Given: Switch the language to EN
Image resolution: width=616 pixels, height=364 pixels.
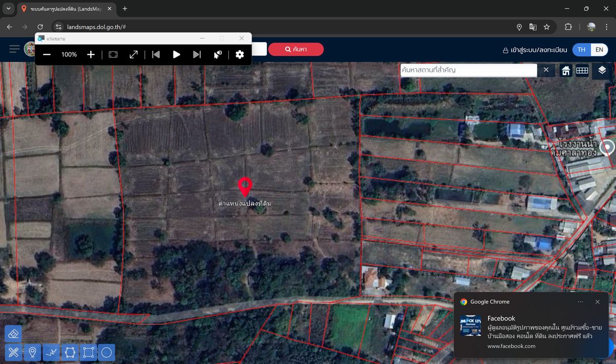Looking at the screenshot, I should point(599,50).
